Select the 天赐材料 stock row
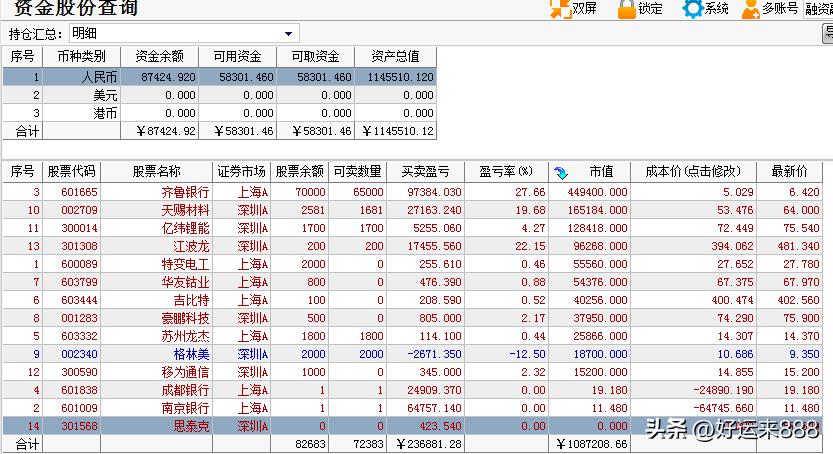This screenshot has height=454, width=833. [x=412, y=210]
